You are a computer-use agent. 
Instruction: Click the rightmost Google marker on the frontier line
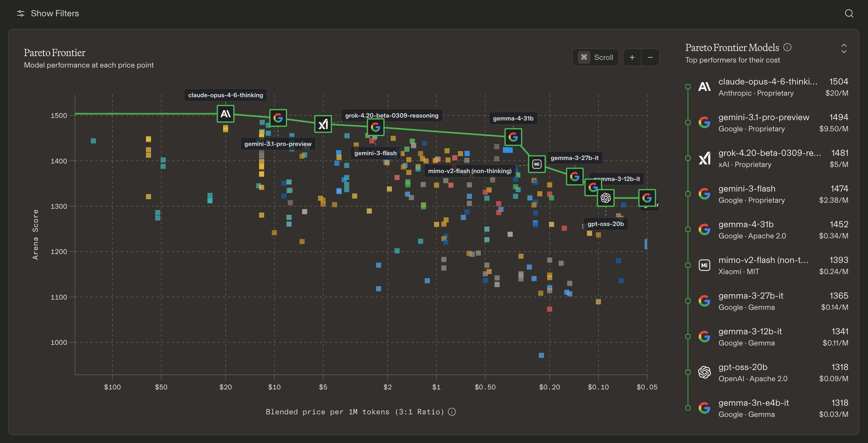point(647,198)
